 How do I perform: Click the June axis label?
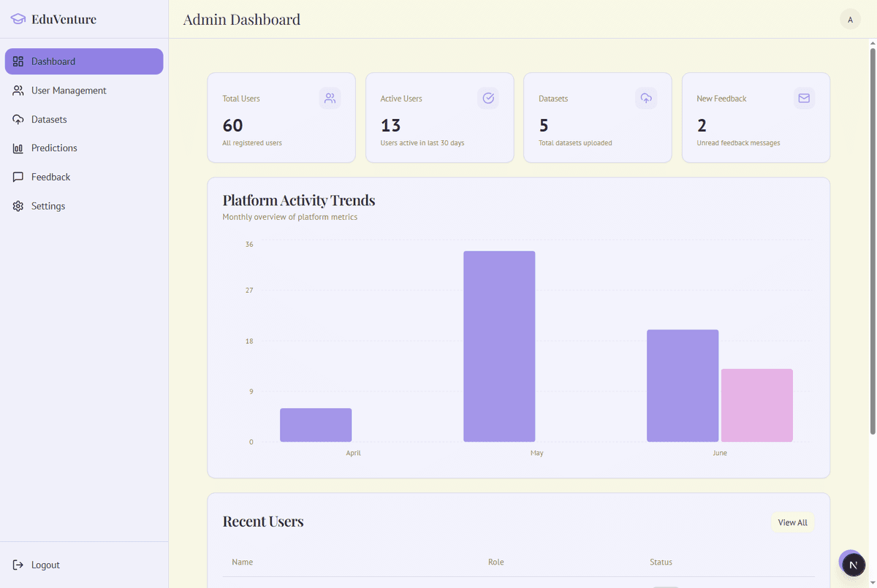(x=720, y=453)
